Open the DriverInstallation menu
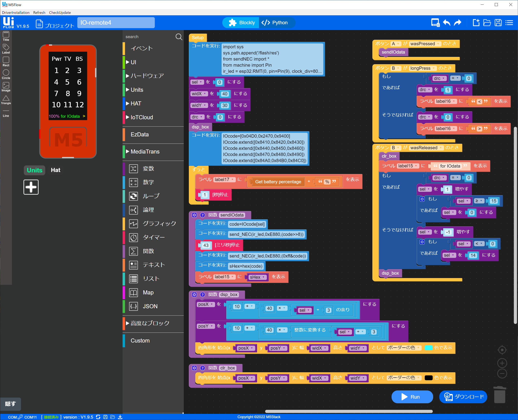 click(16, 13)
